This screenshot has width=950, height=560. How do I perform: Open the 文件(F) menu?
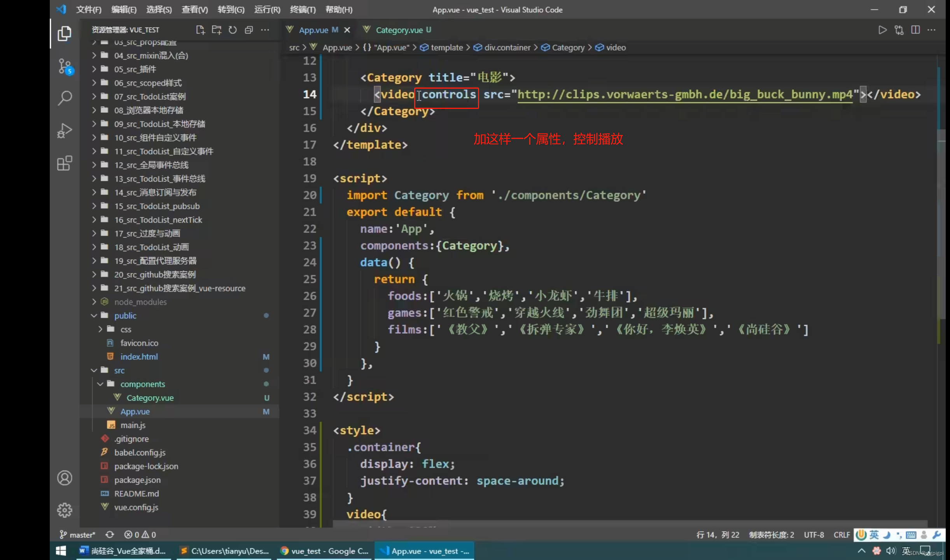(89, 9)
